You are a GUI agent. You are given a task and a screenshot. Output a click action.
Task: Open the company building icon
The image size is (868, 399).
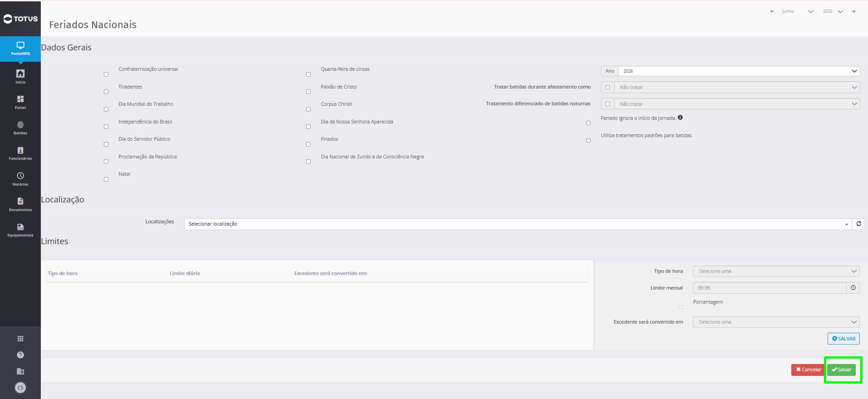click(x=20, y=371)
